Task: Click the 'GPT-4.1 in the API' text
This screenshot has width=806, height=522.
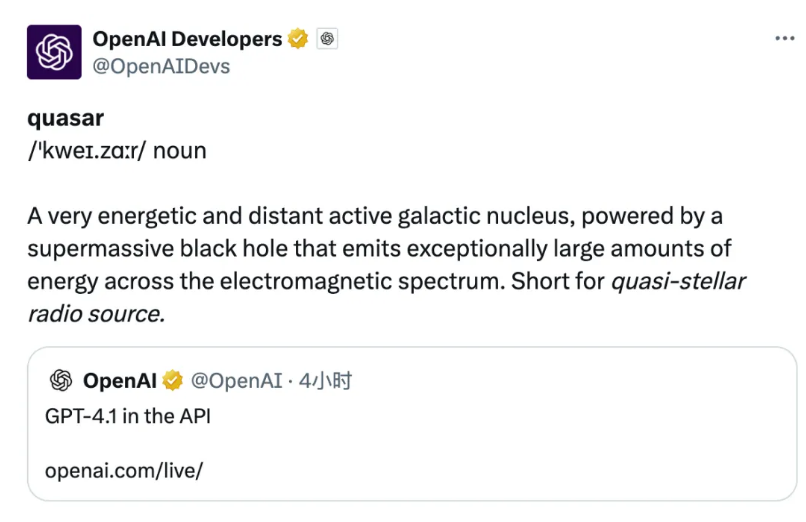Action: coord(127,416)
